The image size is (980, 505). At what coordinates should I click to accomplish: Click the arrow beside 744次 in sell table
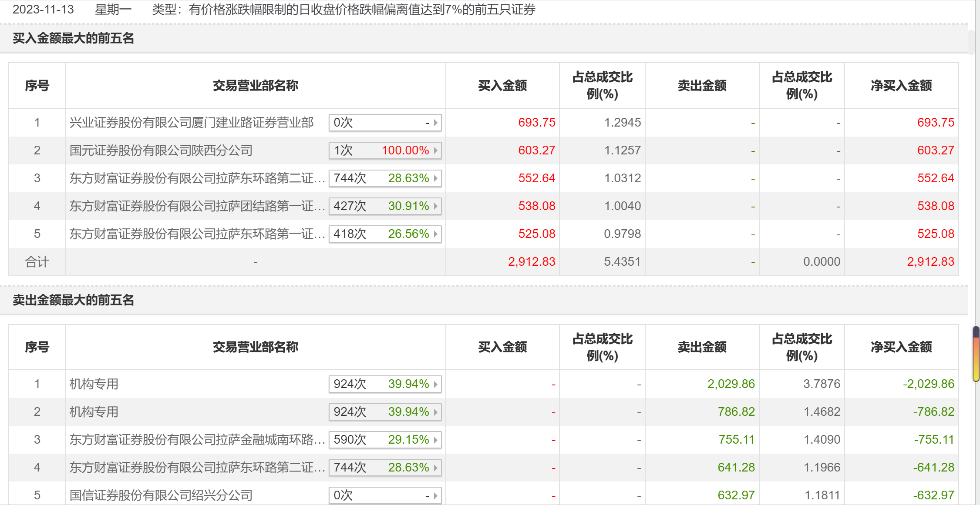(435, 468)
